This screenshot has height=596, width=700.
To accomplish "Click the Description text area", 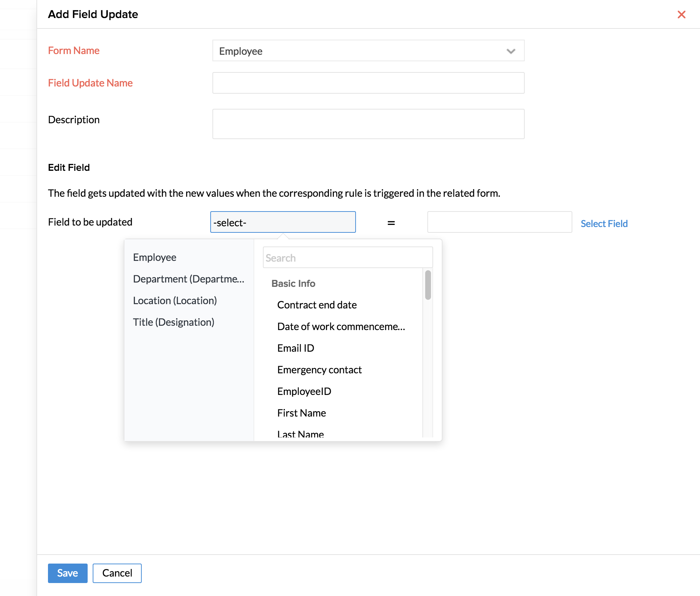I will click(368, 124).
